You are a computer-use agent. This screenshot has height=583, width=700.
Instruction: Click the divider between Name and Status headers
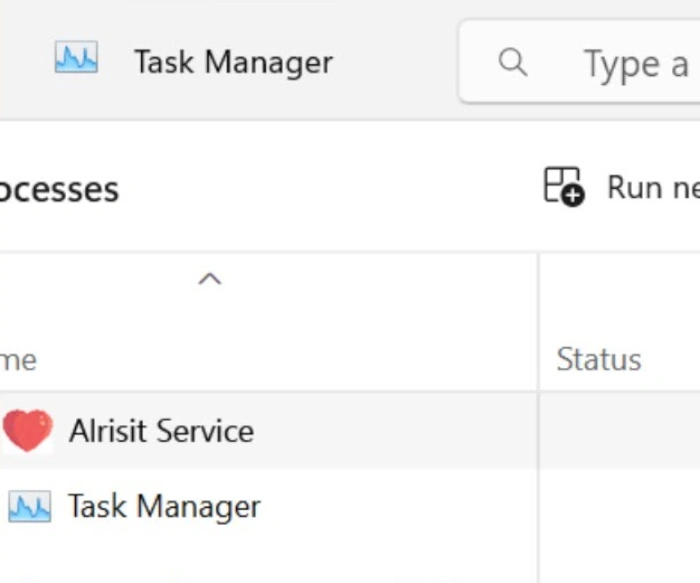click(539, 322)
